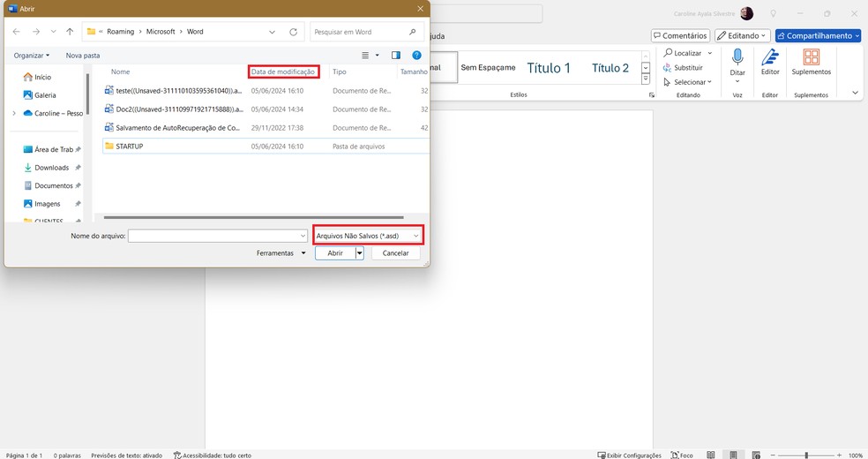Open the view options dropdown arrow

pyautogui.click(x=378, y=56)
